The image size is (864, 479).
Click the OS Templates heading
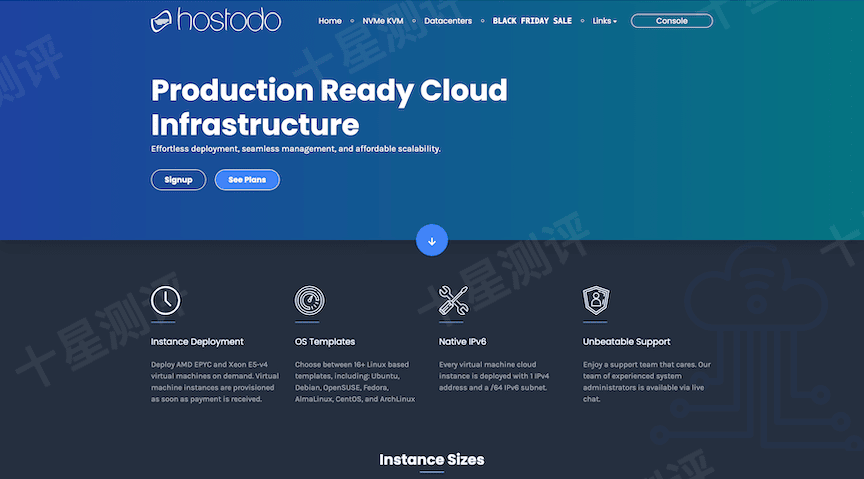pyautogui.click(x=325, y=342)
